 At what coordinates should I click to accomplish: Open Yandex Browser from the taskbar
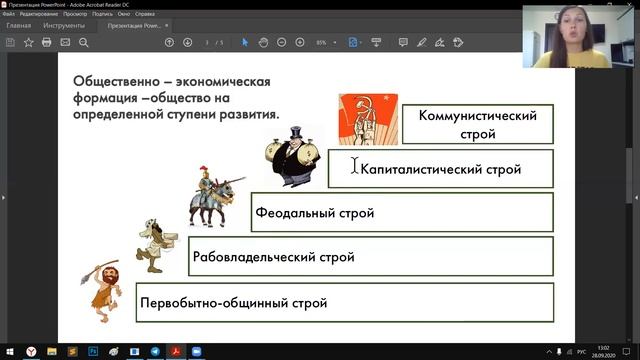tap(31, 351)
